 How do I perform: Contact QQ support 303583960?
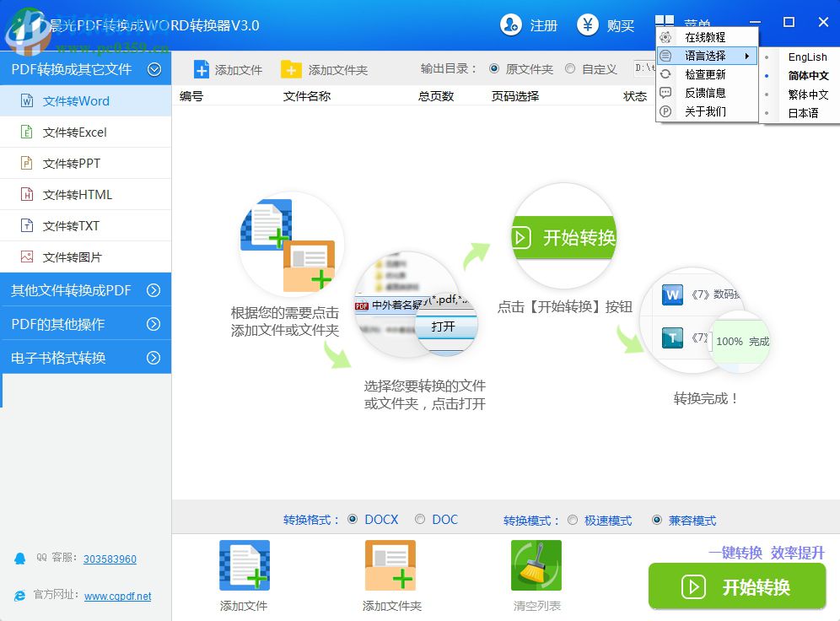point(109,559)
